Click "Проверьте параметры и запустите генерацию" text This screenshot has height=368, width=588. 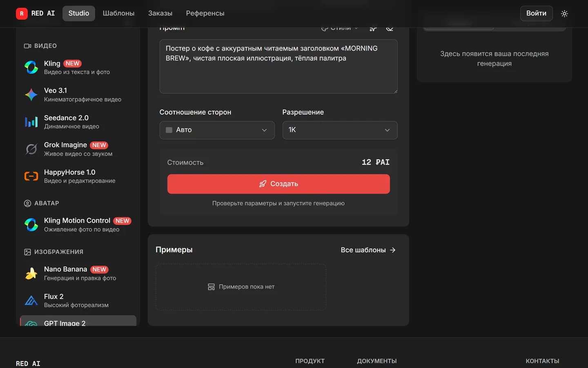278,203
